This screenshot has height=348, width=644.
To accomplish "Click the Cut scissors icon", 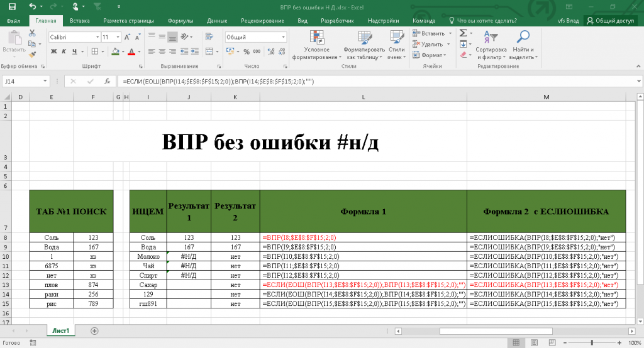I will (32, 33).
